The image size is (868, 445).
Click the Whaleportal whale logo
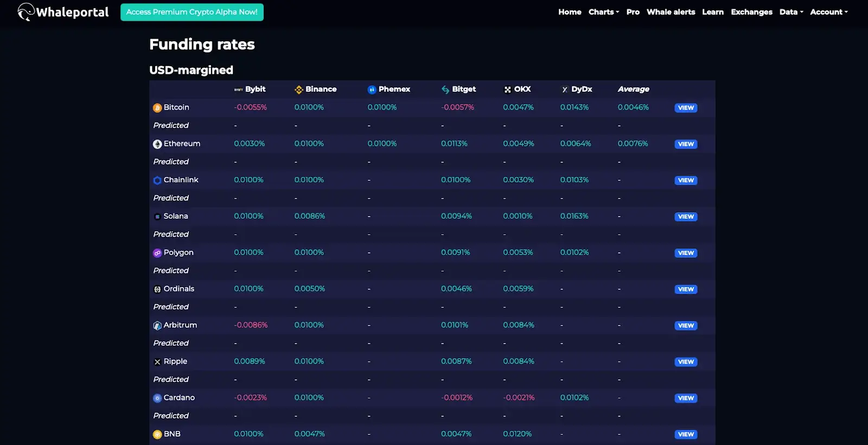[25, 11]
